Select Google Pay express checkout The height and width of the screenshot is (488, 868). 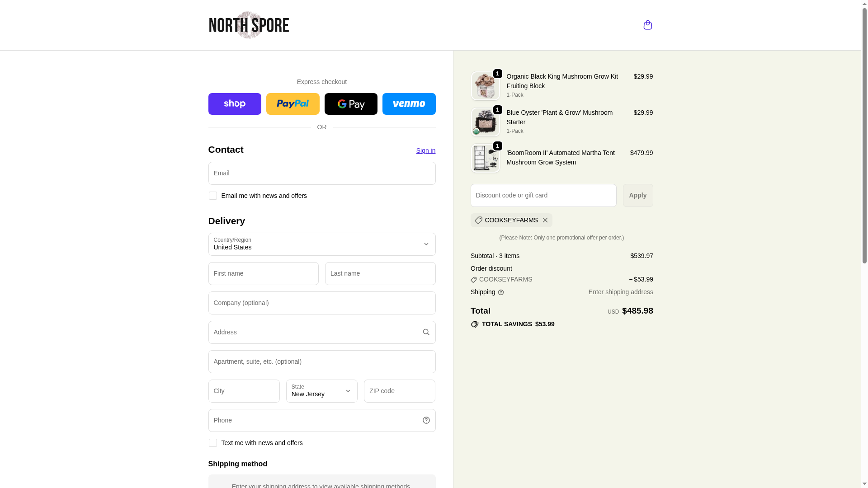351,104
